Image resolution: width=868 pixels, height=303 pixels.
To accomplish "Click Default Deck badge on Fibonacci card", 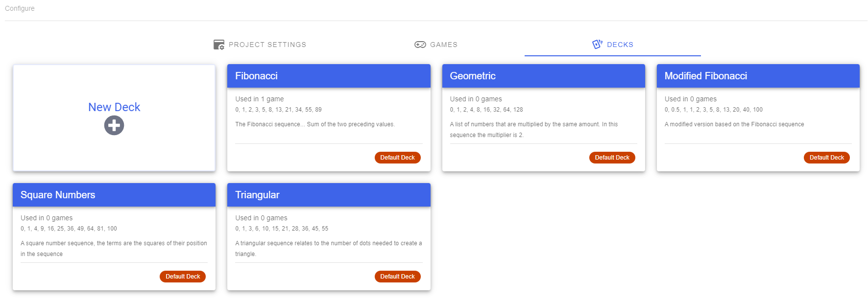I will point(398,158).
